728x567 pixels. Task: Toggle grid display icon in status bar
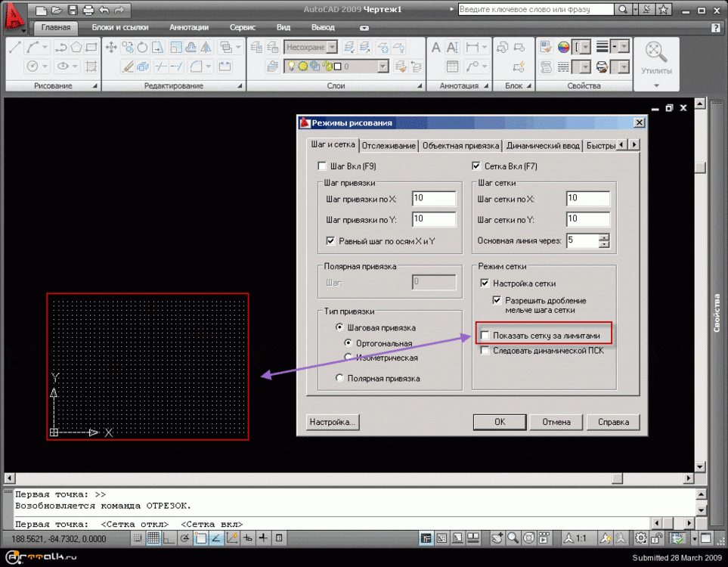pyautogui.click(x=153, y=538)
